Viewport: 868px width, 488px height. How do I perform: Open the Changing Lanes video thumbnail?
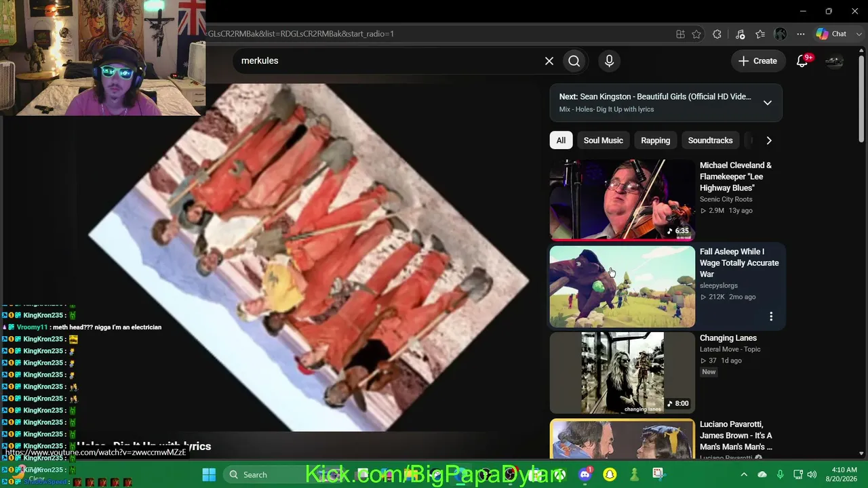pos(623,373)
